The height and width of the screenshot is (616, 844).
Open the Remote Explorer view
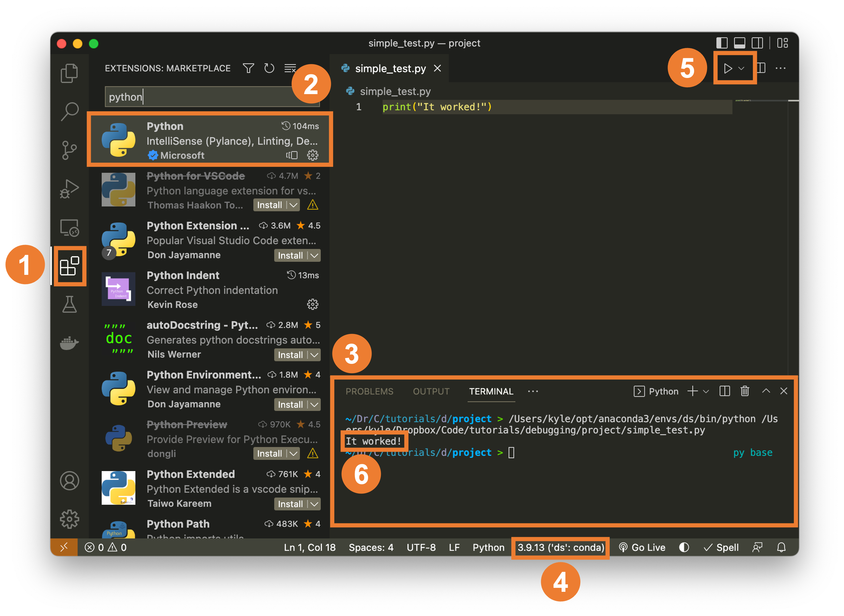(x=69, y=228)
